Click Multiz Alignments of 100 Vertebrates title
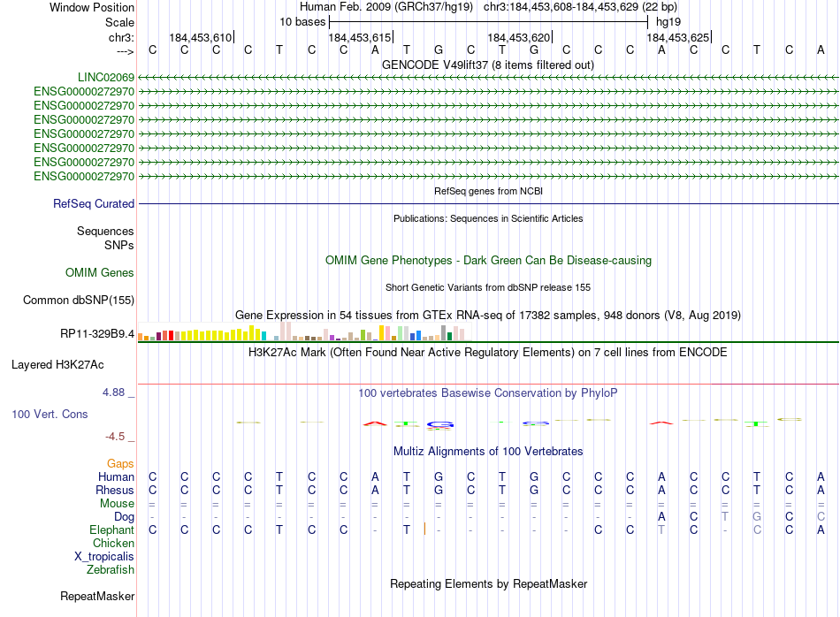Image resolution: width=840 pixels, height=617 pixels. [488, 452]
